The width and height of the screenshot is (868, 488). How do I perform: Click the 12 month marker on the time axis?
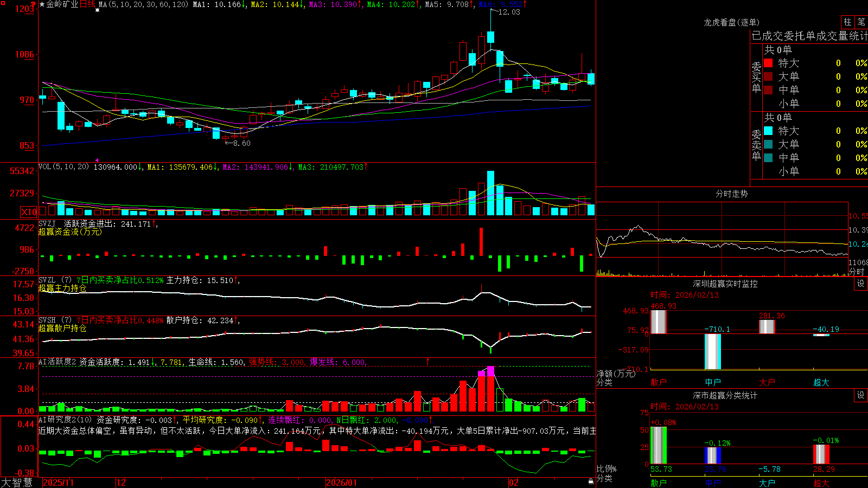click(x=121, y=483)
